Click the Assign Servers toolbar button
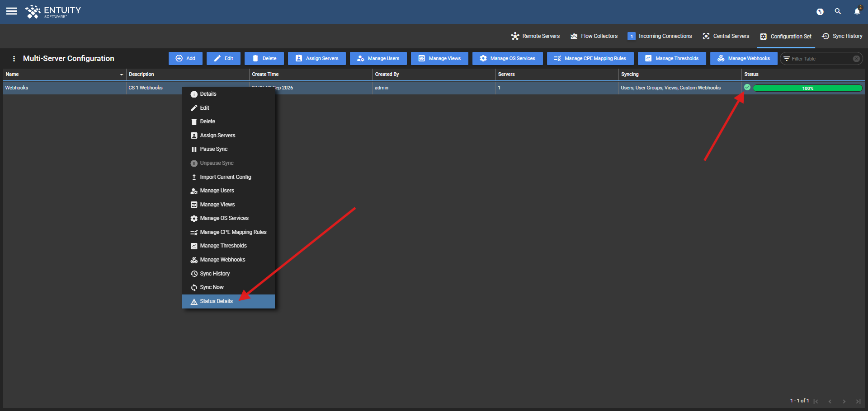 pos(317,58)
